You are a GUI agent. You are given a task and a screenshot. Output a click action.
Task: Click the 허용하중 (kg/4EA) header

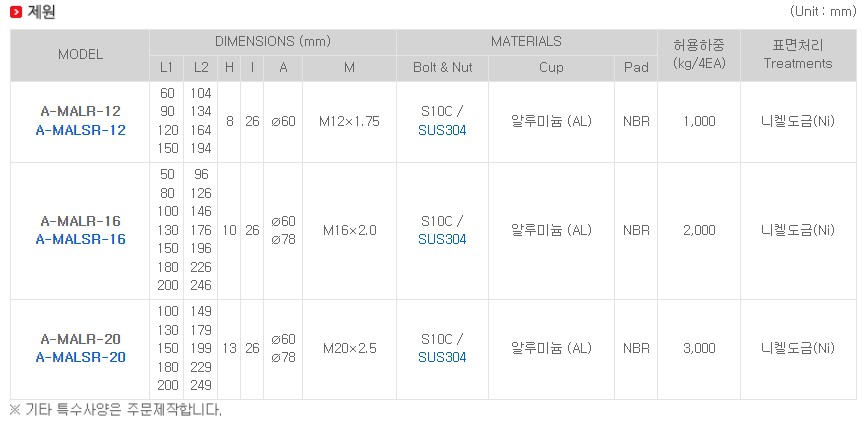(x=699, y=55)
